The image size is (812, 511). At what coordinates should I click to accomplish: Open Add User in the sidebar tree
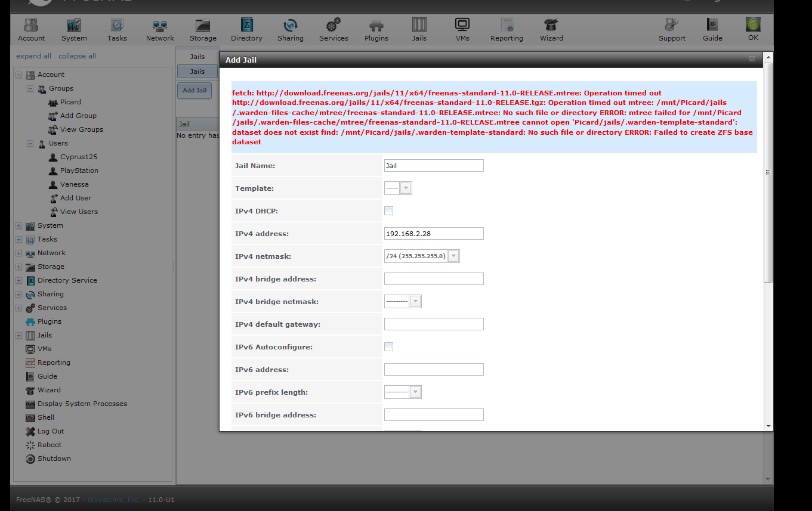[x=76, y=198]
